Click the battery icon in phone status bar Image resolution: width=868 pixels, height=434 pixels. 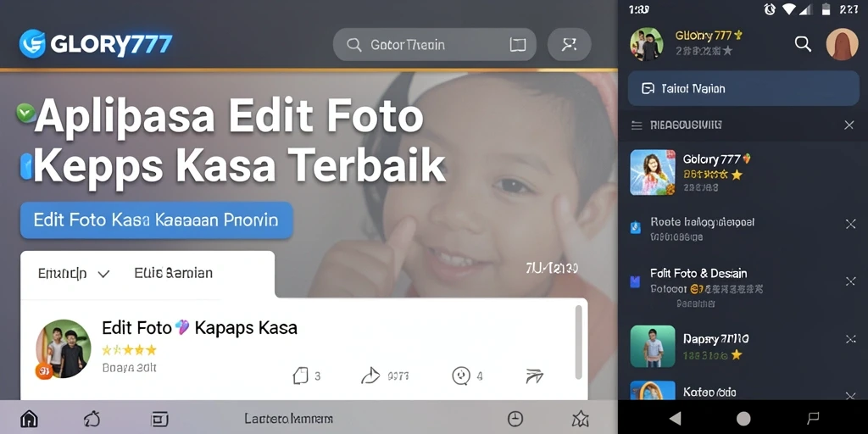click(826, 8)
